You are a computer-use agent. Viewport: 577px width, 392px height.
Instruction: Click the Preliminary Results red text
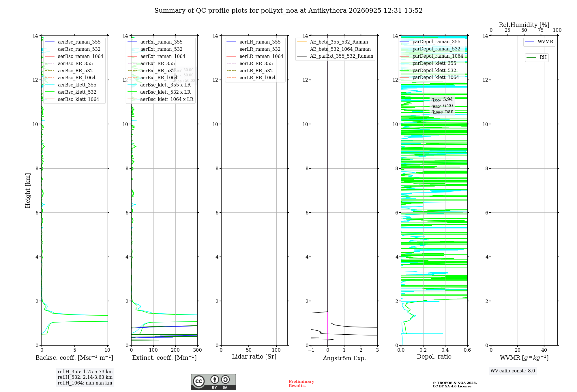tap(301, 384)
